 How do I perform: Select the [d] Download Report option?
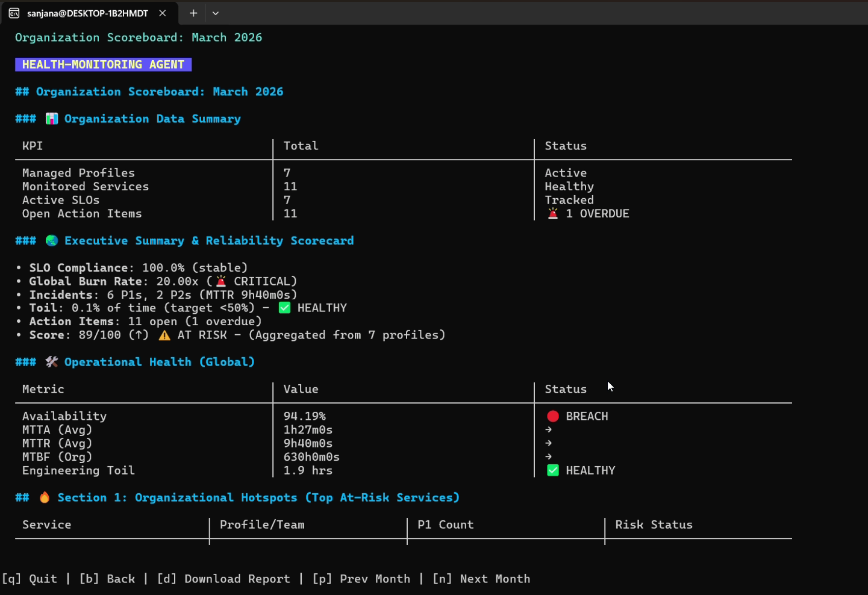click(x=223, y=579)
